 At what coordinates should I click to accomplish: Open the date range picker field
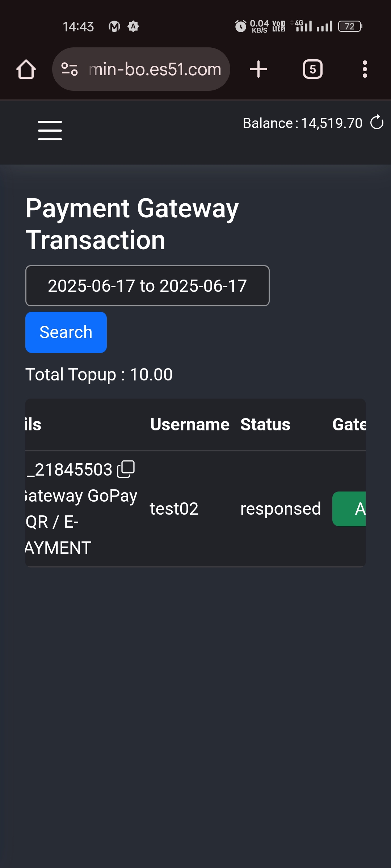click(x=147, y=286)
